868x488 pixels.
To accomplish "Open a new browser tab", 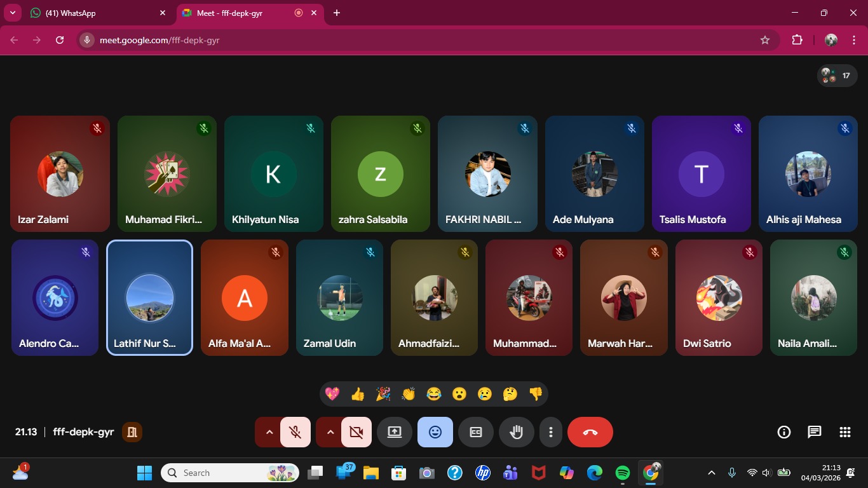I will click(337, 13).
